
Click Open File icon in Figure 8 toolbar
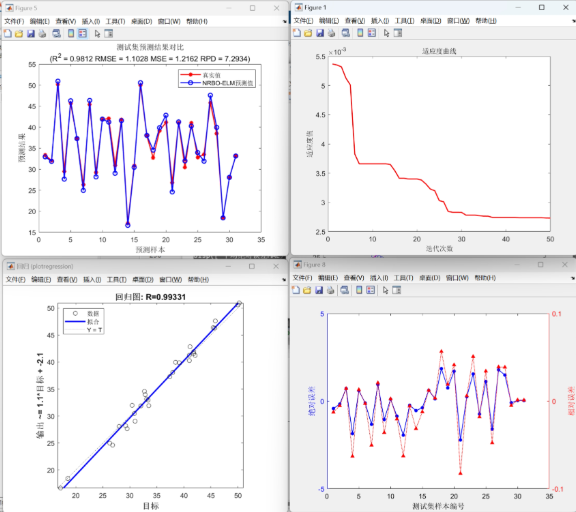(x=307, y=290)
